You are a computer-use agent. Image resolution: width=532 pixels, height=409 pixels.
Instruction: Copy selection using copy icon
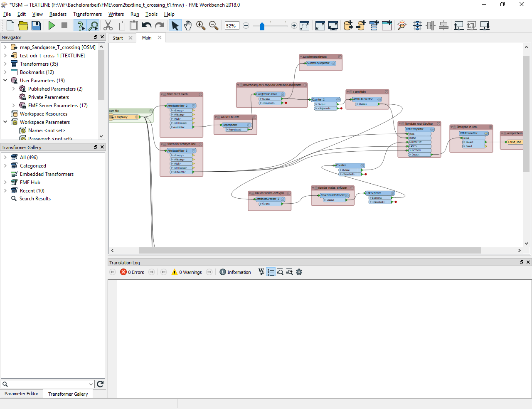pyautogui.click(x=121, y=26)
